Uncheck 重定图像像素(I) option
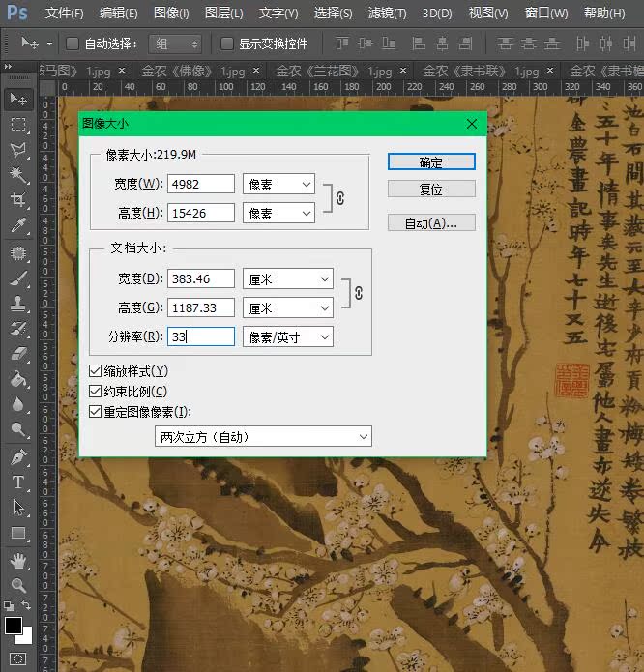Screen dimensions: 644x672 [95, 412]
